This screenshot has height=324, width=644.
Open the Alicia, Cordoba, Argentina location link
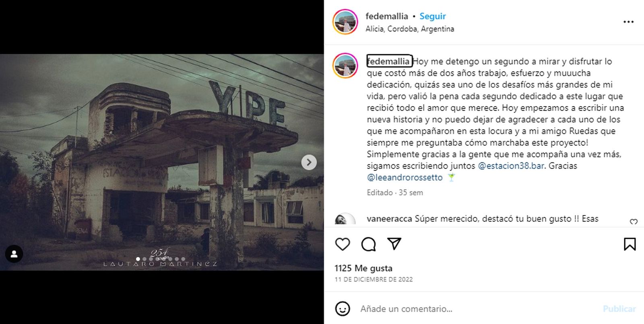click(410, 29)
